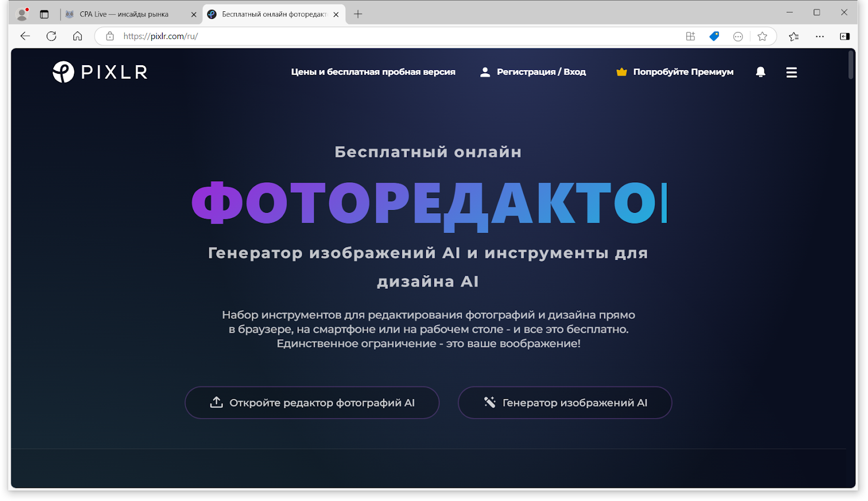
Task: Open a new browser tab
Action: (x=358, y=15)
